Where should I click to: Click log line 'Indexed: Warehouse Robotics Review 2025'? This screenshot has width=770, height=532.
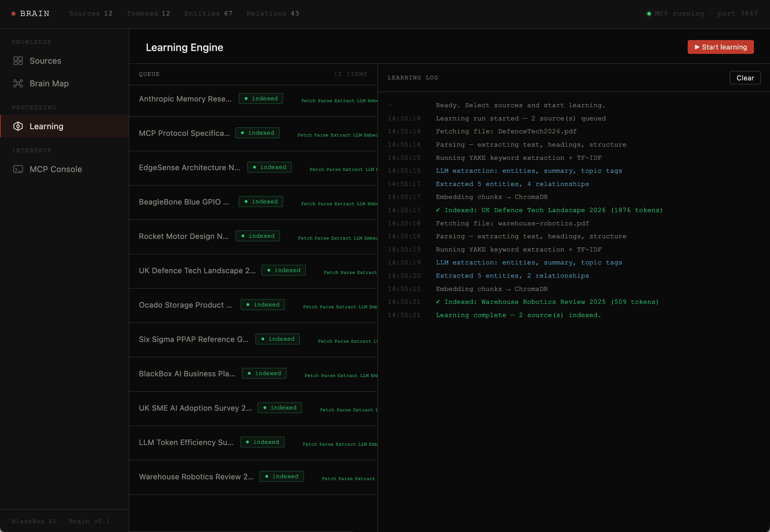point(547,302)
